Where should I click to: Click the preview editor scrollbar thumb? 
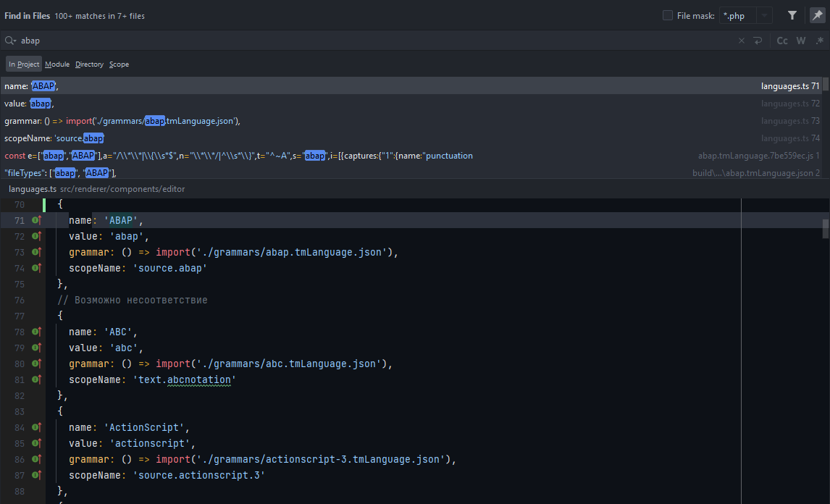click(x=826, y=229)
